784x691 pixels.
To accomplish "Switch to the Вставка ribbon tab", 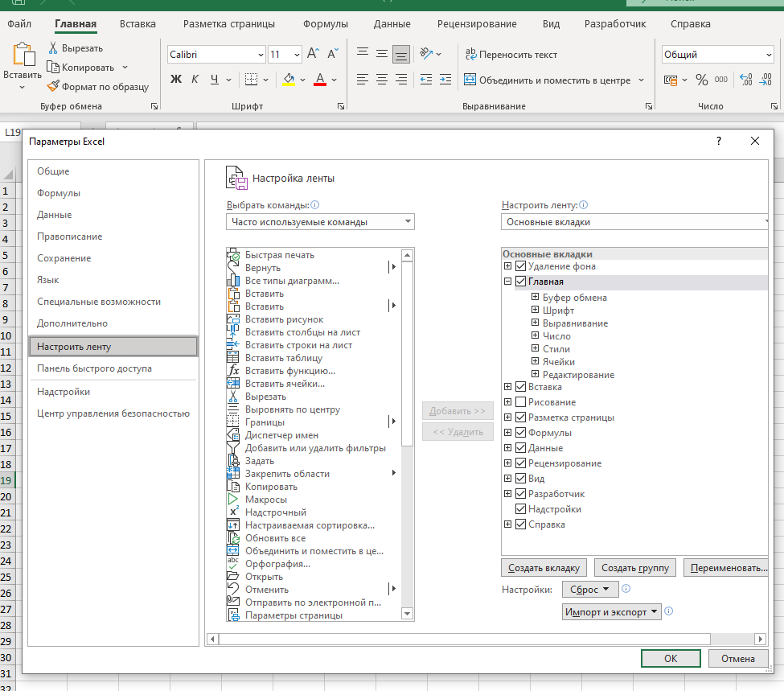I will 138,23.
